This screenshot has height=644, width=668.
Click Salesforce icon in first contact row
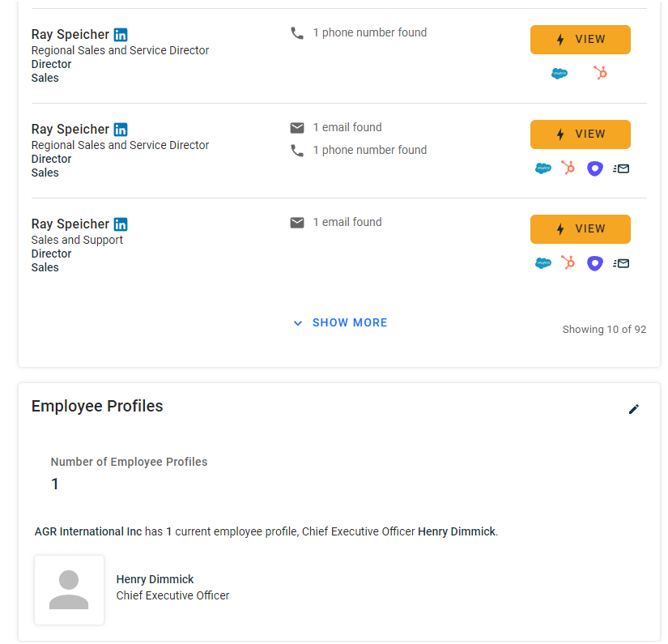click(560, 73)
